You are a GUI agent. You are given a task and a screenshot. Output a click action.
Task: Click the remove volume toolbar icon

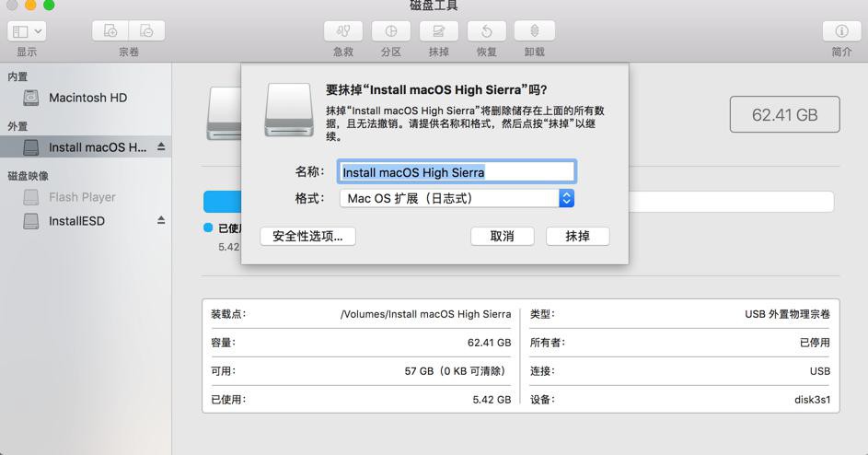pos(146,31)
